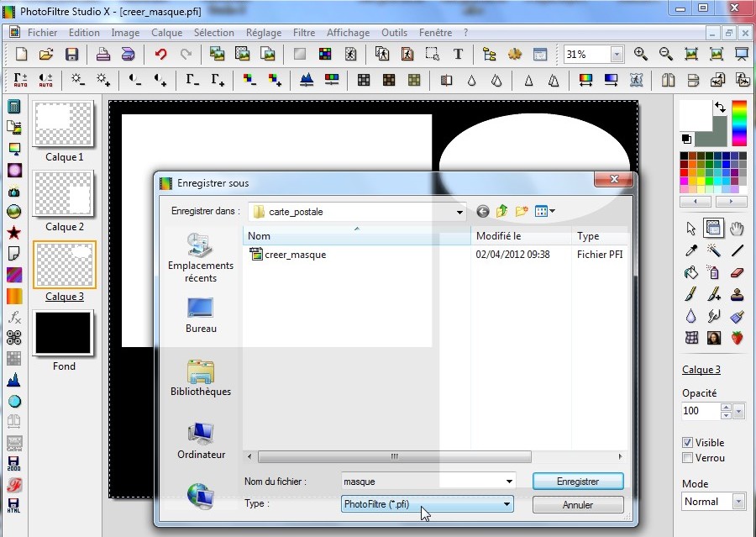The width and height of the screenshot is (756, 537).
Task: Select the Line tool
Action: (x=737, y=250)
